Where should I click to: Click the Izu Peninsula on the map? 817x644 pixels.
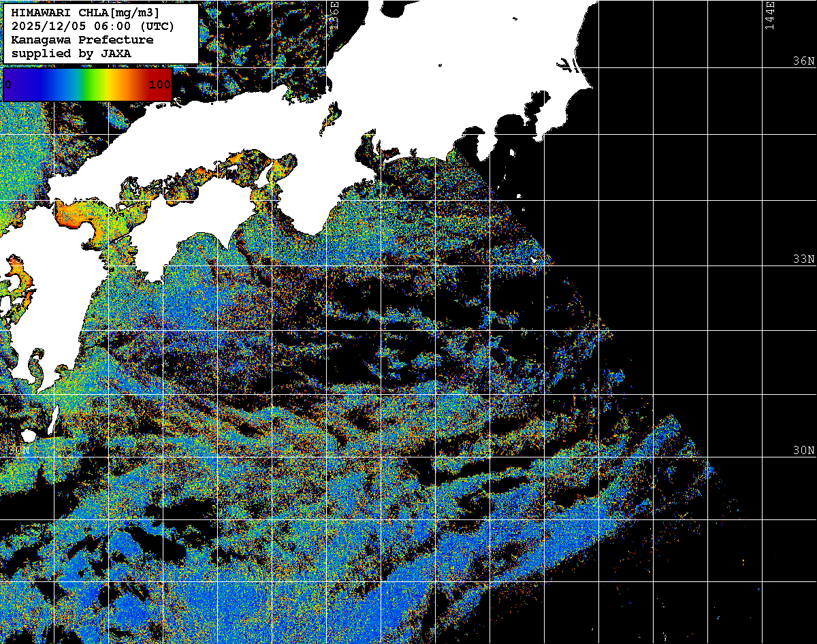(x=484, y=145)
